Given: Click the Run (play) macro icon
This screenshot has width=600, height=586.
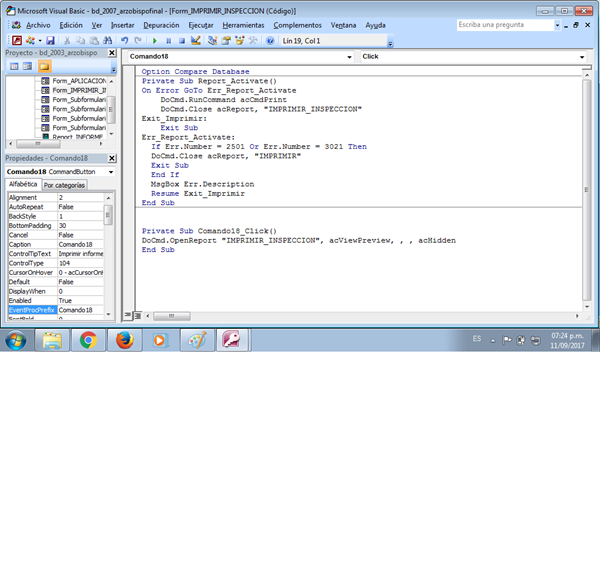Looking at the screenshot, I should tap(154, 41).
